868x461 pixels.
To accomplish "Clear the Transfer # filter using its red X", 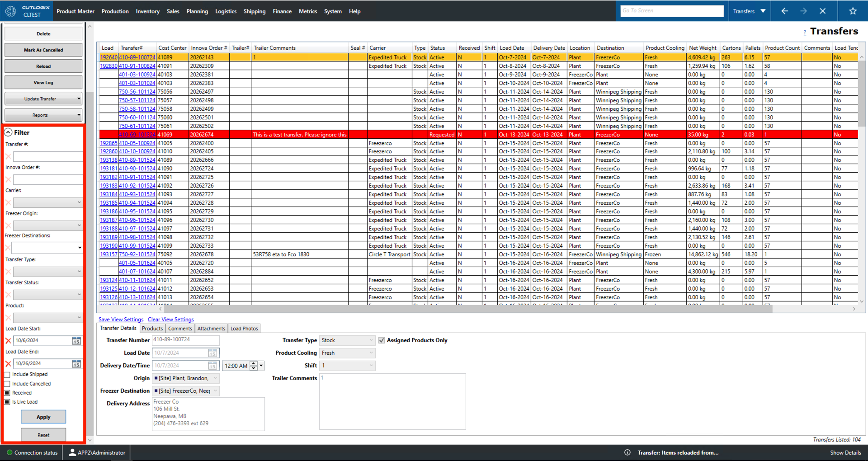I will pos(7,156).
